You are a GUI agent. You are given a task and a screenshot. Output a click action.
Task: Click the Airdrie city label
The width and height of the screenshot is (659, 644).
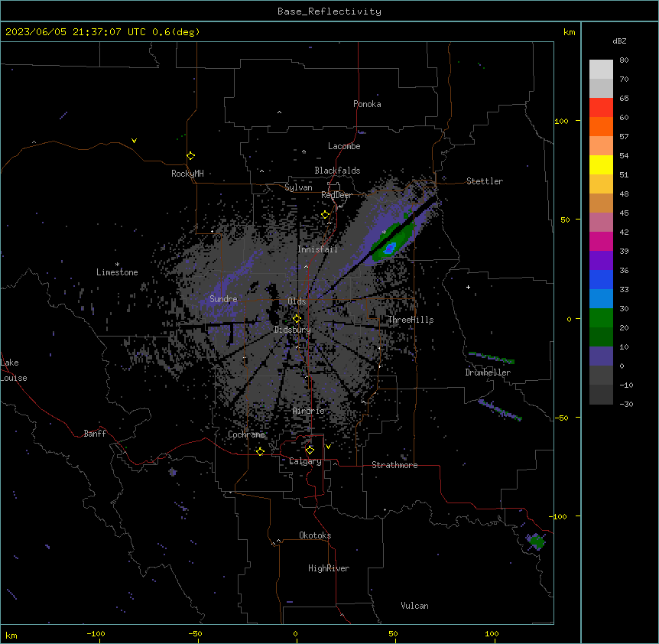tap(309, 411)
